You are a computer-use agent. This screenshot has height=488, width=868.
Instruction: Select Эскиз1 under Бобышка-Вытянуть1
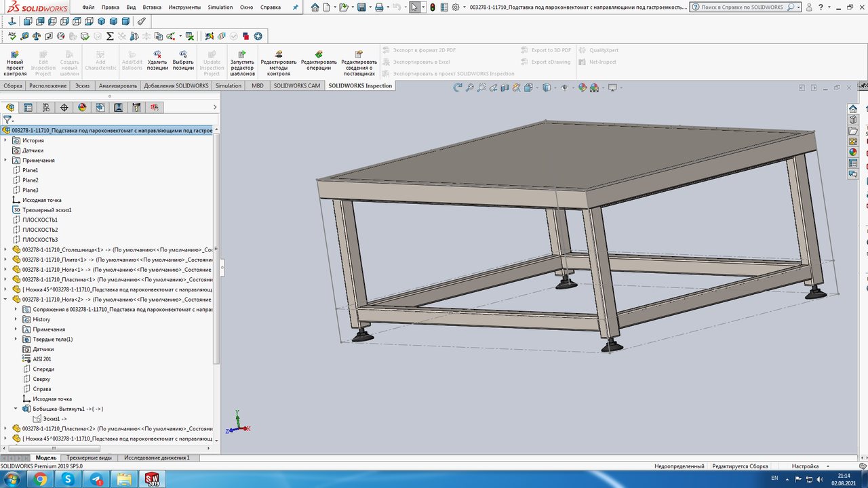tap(55, 419)
